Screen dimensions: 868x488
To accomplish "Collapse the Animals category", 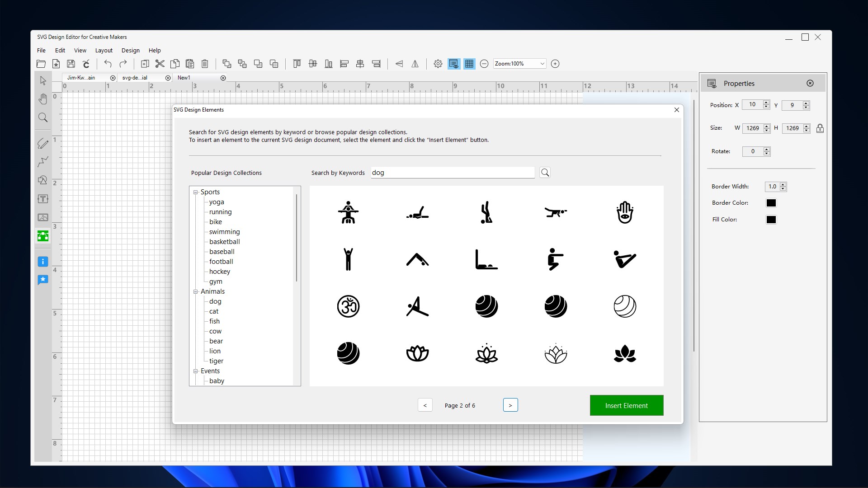I will (196, 291).
